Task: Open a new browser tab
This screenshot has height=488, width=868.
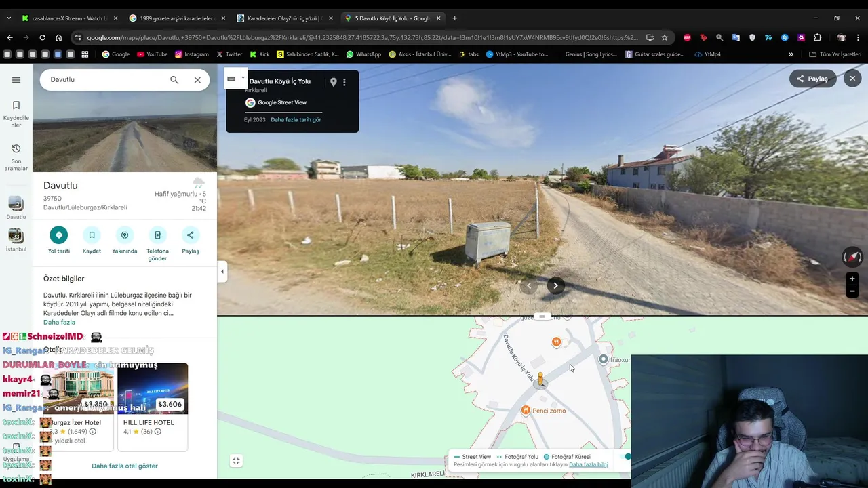Action: tap(454, 18)
